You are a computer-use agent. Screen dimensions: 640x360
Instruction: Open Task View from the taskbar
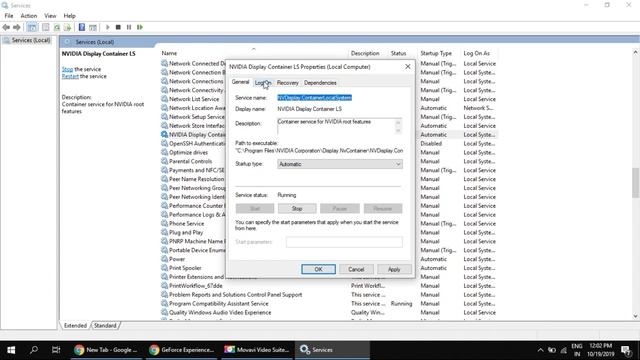(56, 350)
